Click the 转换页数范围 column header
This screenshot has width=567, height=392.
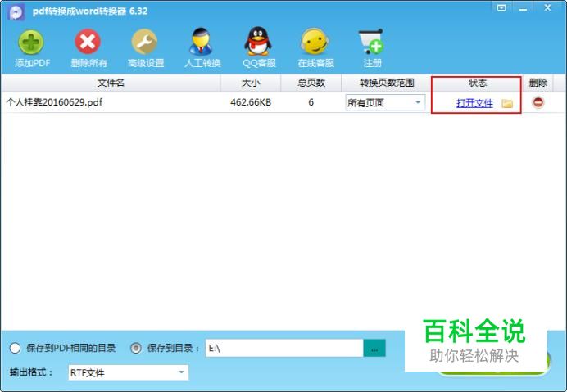coord(386,83)
